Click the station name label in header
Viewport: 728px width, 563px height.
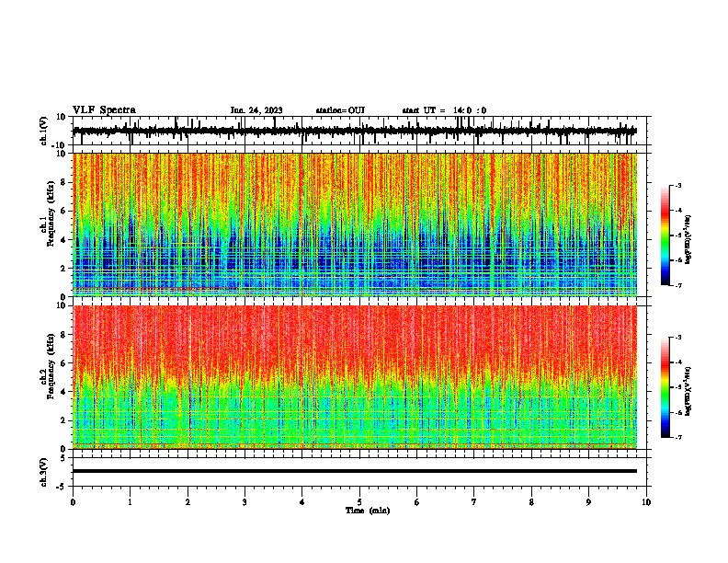340,110
